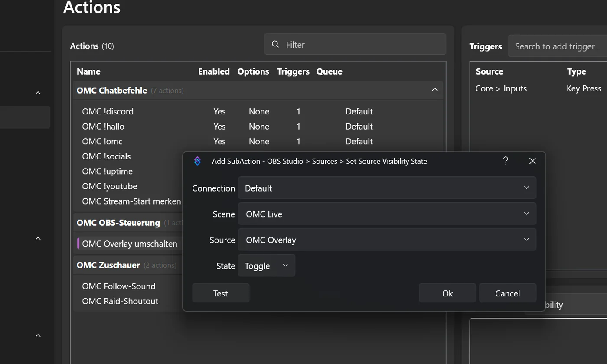Collapse the OMC Chatbefehle group chevron
This screenshot has height=364, width=607.
tap(434, 90)
